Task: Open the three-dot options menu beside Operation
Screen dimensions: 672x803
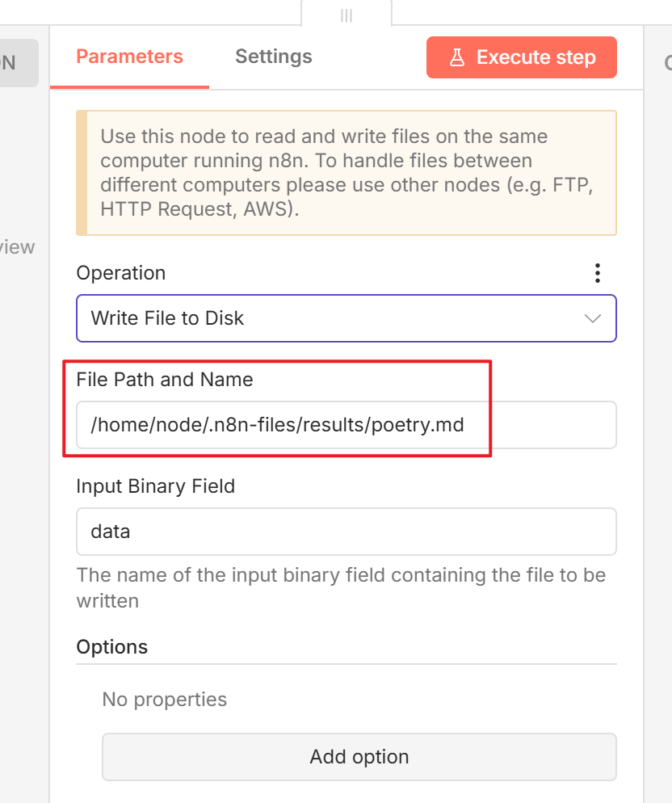Action: coord(598,273)
